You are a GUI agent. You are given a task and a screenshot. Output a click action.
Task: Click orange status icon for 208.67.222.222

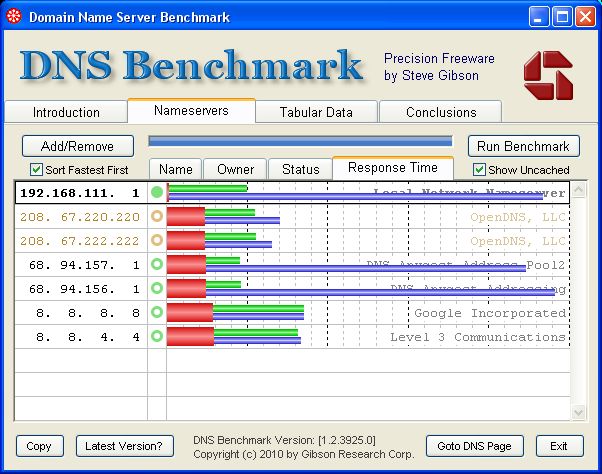pos(156,240)
